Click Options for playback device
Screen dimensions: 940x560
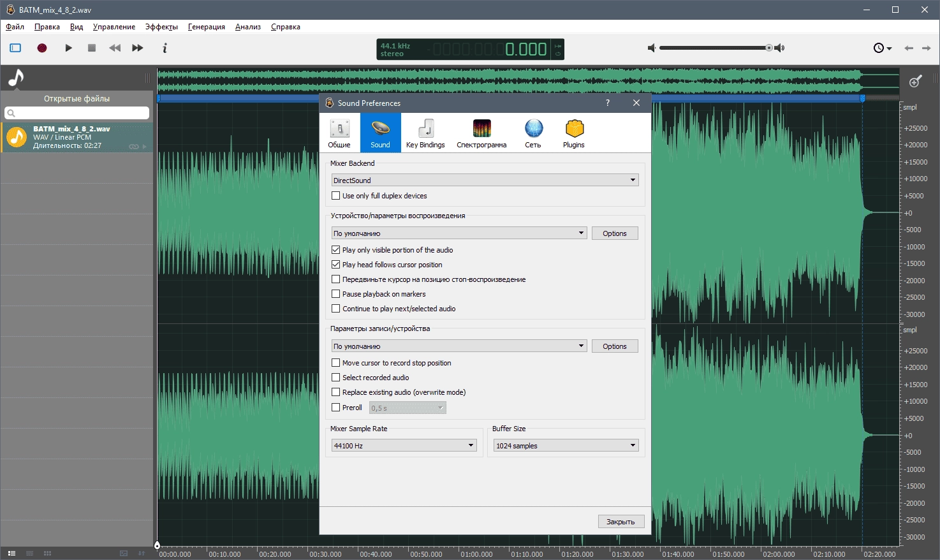click(615, 233)
